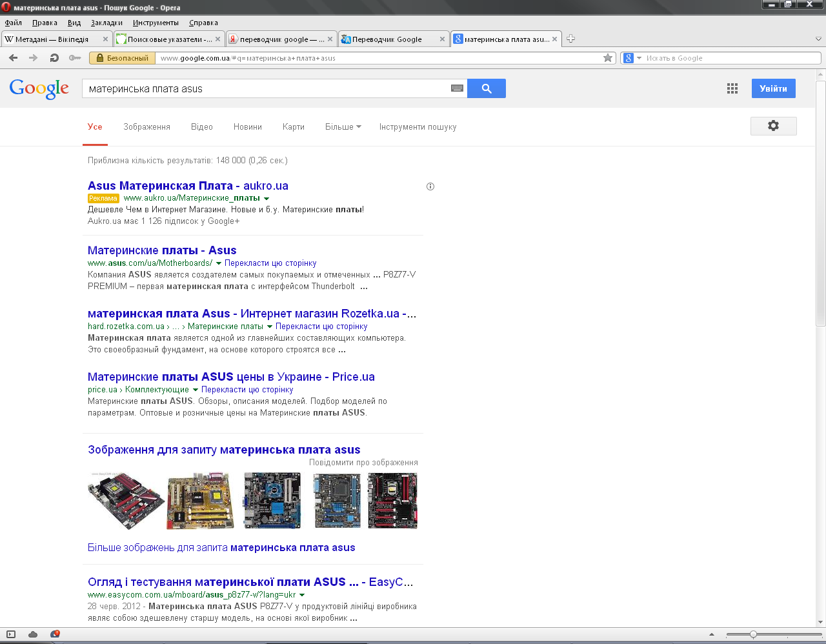826x644 pixels.
Task: Open Asus Материнская Плата - aukro.ua ad link
Action: point(188,186)
